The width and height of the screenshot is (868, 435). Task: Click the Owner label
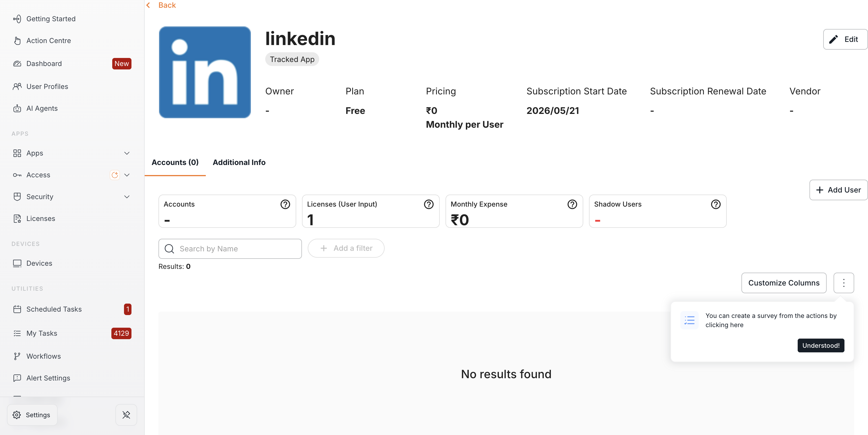point(279,91)
